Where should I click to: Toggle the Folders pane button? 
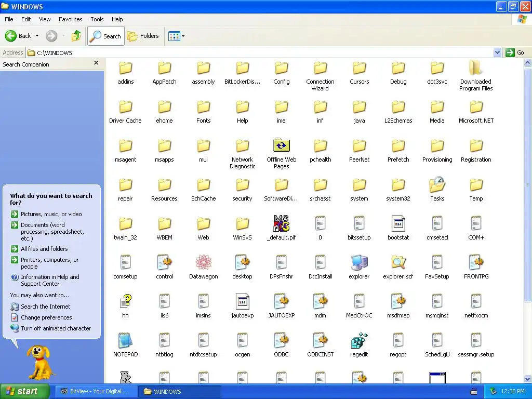(x=143, y=36)
